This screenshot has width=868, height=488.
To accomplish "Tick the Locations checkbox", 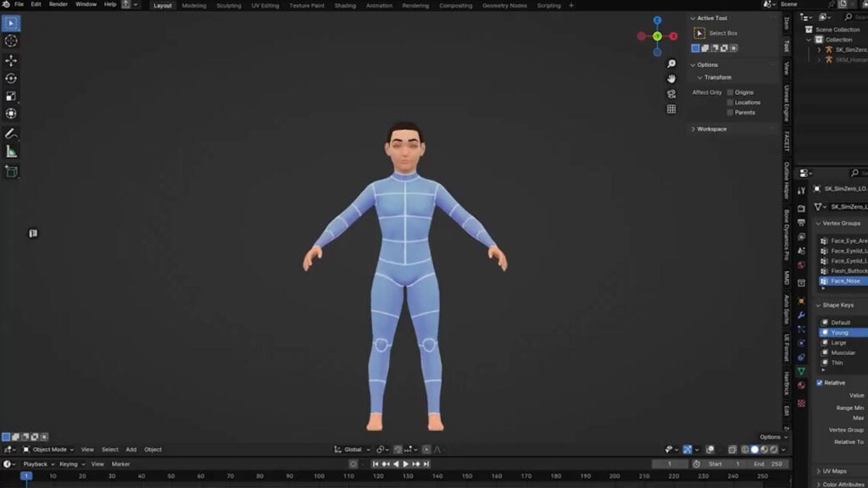I will click(x=731, y=103).
